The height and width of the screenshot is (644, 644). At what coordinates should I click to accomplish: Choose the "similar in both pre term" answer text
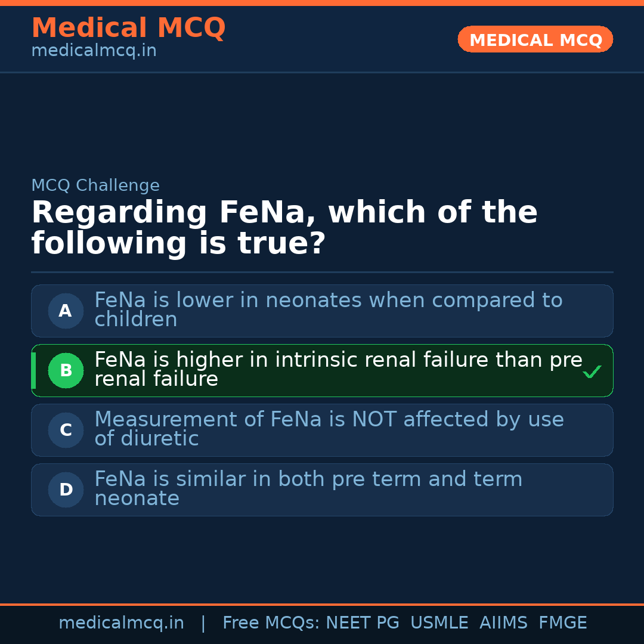[308, 488]
